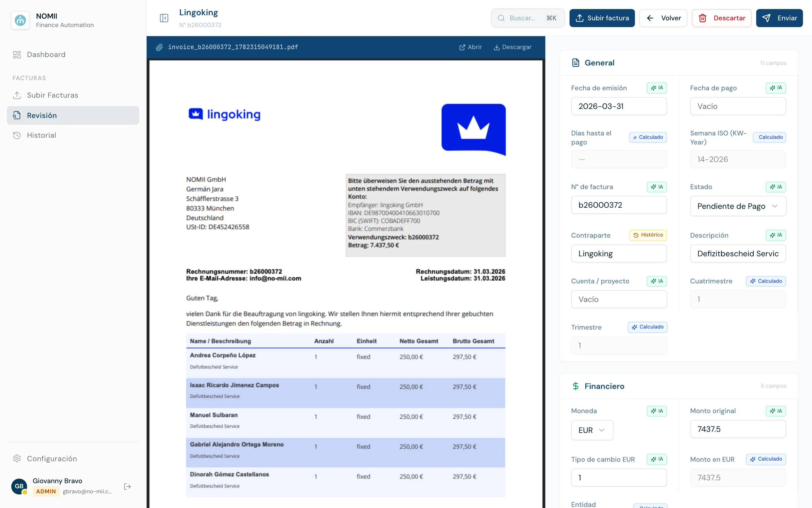The image size is (812, 508).
Task: Click the Contraparte field Lingoking
Action: [619, 253]
